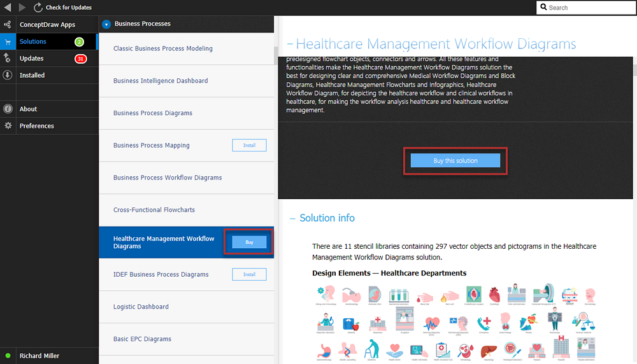
Task: Click the Antenatal clinic fetus icon
Action: [375, 295]
